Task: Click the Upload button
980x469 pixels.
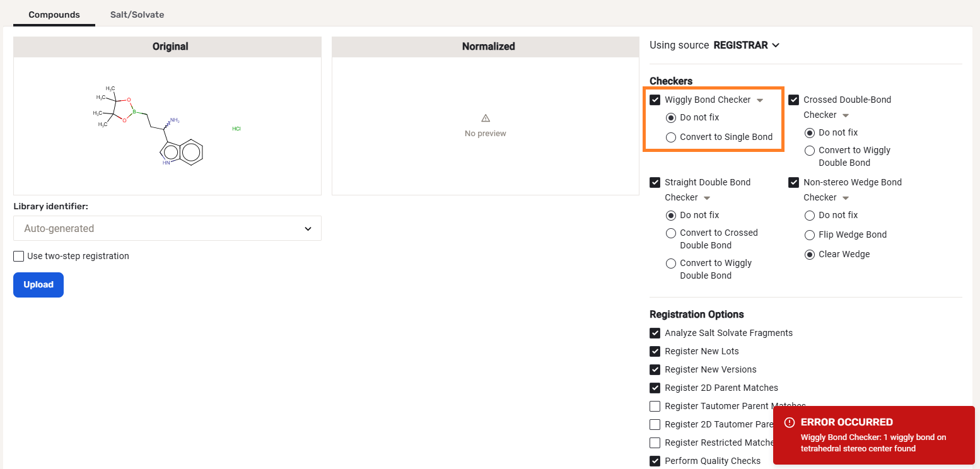Action: pos(38,285)
